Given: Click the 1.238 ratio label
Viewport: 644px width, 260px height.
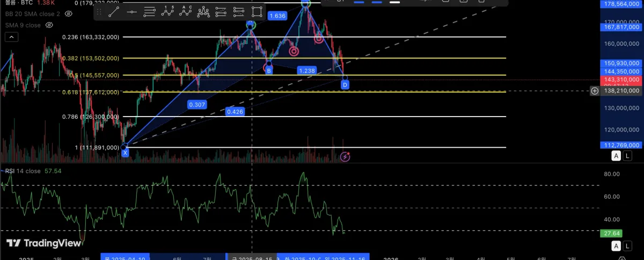Looking at the screenshot, I should pyautogui.click(x=307, y=70).
